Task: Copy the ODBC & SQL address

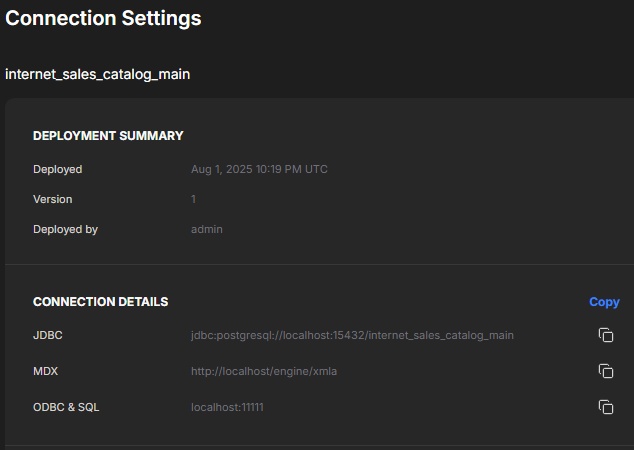Action: tap(605, 407)
